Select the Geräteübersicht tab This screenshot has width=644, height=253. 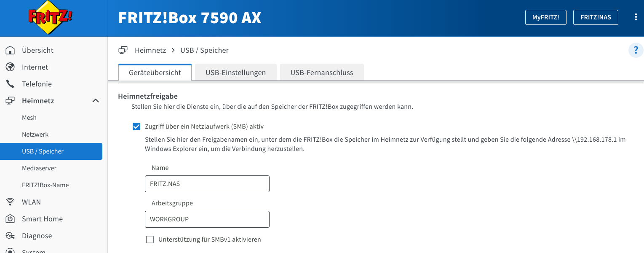pyautogui.click(x=155, y=73)
